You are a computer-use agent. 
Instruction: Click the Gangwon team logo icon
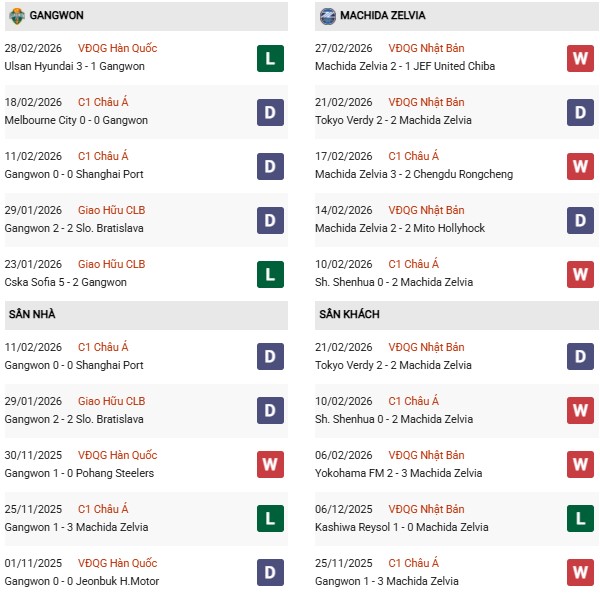(17, 16)
